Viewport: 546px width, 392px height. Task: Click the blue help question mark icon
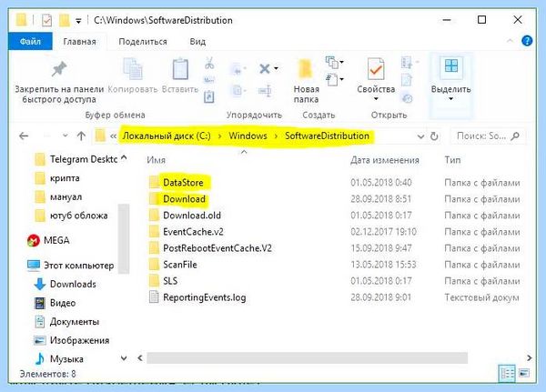pos(527,41)
